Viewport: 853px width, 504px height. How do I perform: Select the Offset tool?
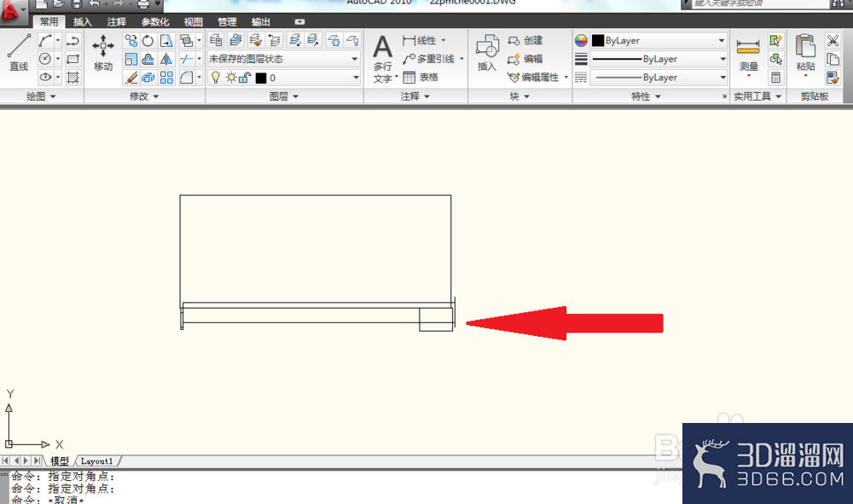(x=148, y=59)
